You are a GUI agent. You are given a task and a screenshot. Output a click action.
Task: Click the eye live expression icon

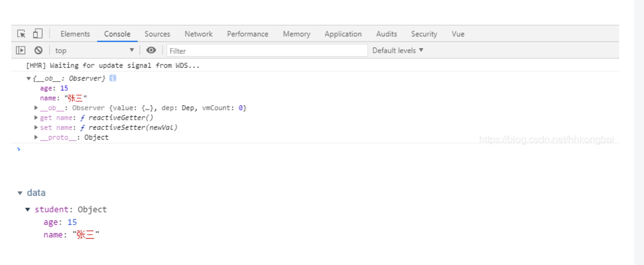(151, 50)
